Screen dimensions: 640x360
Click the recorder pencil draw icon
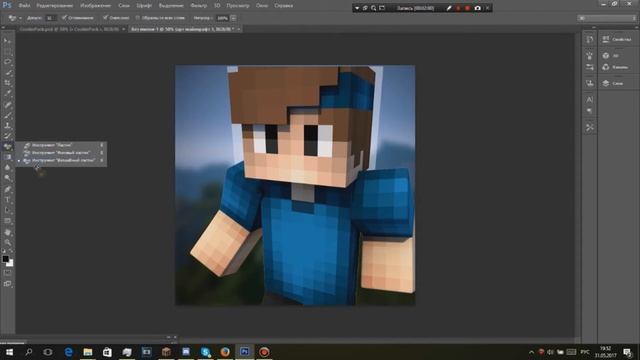click(x=449, y=8)
